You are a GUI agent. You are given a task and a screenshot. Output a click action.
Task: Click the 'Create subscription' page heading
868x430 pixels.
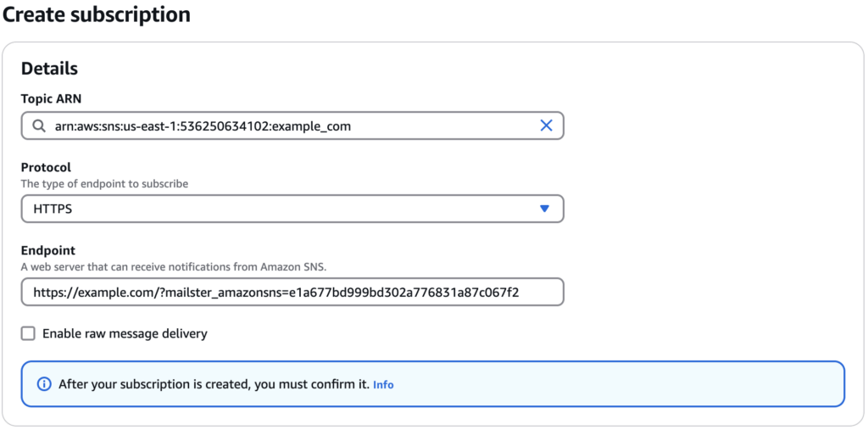tap(97, 14)
